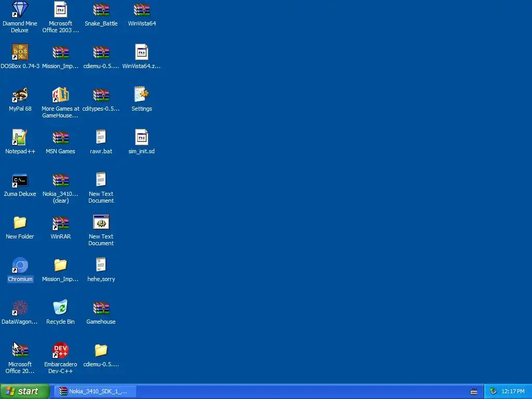Select the New Folder icon

[x=20, y=222]
